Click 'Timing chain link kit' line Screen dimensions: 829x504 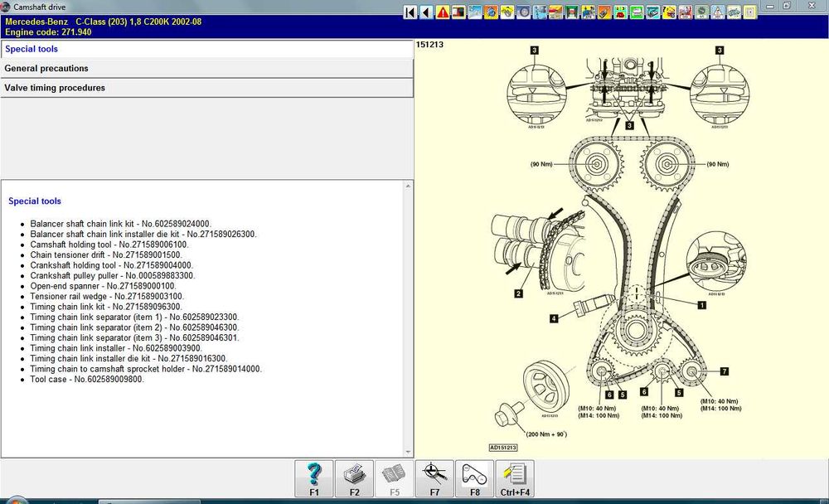click(x=106, y=307)
